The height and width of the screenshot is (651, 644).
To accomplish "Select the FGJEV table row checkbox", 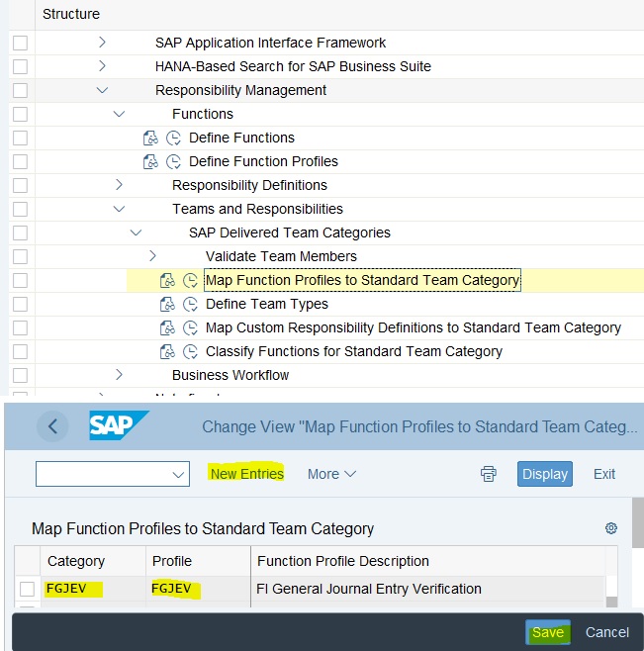I will click(x=28, y=589).
